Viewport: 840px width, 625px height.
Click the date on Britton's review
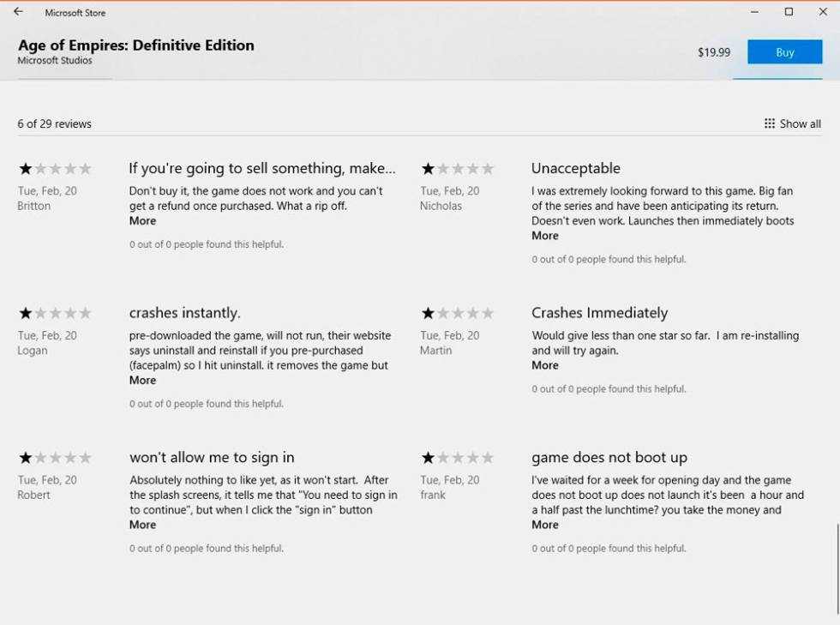tap(47, 191)
